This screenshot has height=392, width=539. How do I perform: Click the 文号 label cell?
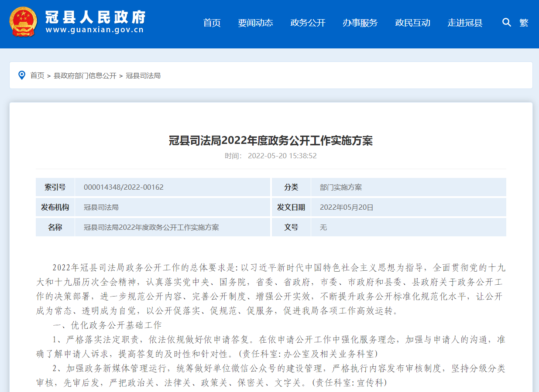291,227
